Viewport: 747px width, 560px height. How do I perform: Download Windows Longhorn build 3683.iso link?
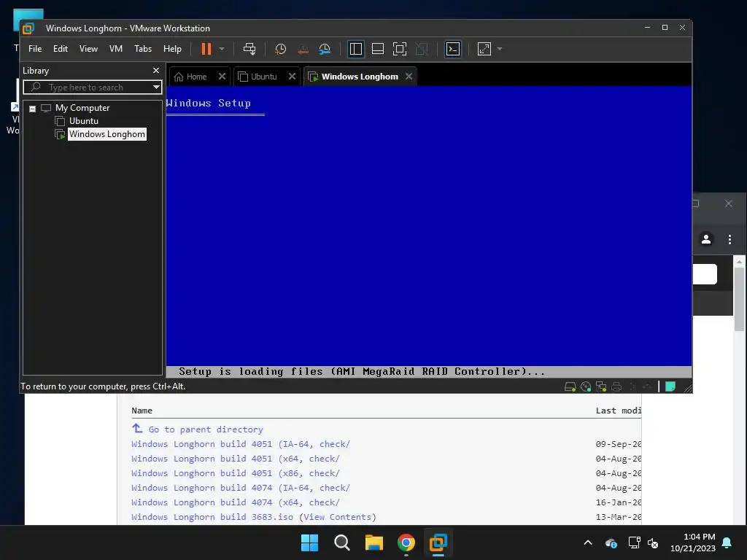point(212,517)
